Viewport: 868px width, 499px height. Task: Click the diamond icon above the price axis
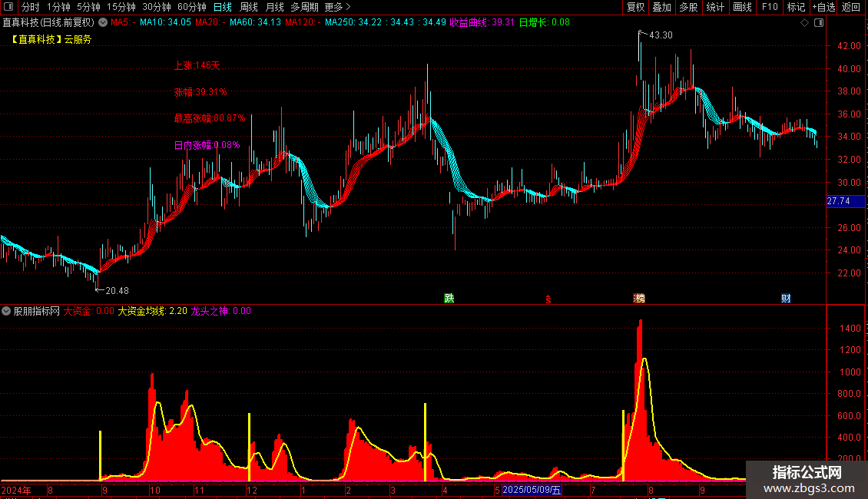(805, 23)
